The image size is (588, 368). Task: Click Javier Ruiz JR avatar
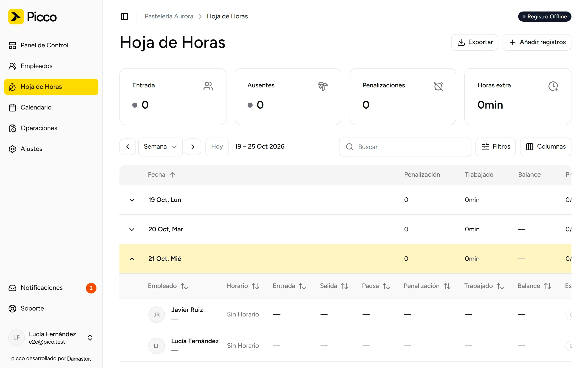click(156, 314)
